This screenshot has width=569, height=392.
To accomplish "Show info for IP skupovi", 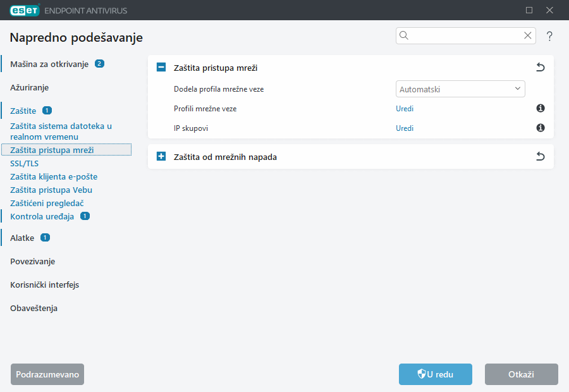I will [541, 128].
